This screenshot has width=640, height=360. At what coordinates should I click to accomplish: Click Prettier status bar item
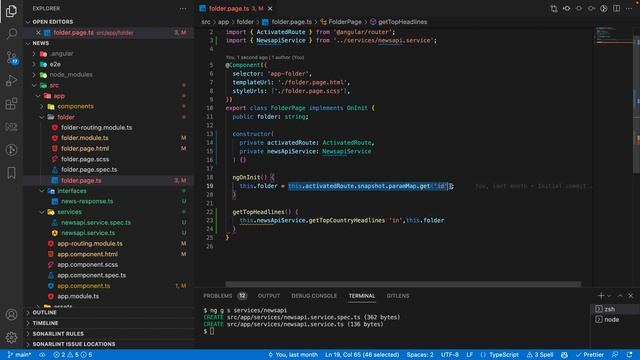coord(589,355)
